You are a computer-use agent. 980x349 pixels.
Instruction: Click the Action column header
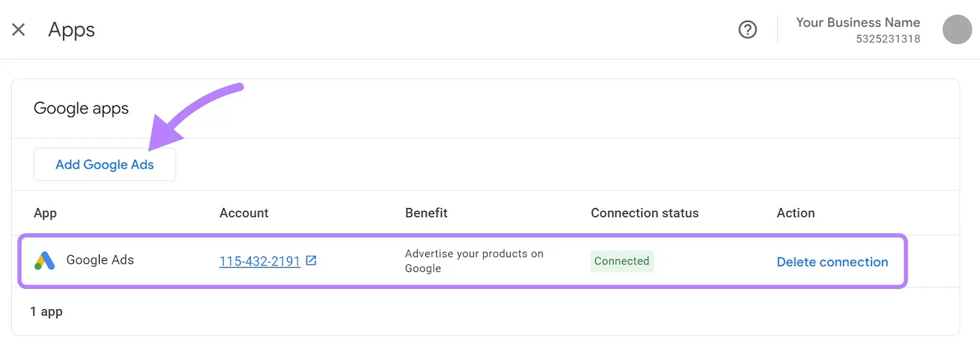[796, 213]
